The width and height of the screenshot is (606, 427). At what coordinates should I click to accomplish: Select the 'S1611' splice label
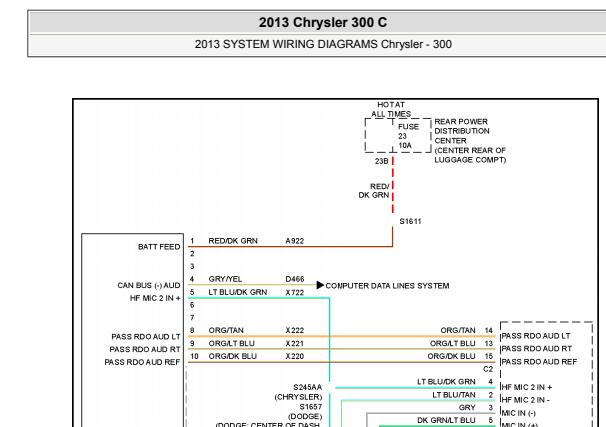pos(410,221)
